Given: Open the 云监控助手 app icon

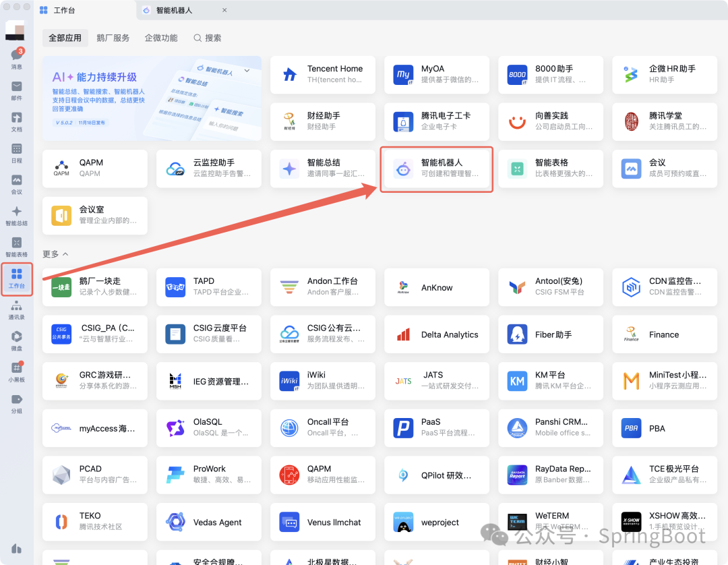Looking at the screenshot, I should [175, 168].
